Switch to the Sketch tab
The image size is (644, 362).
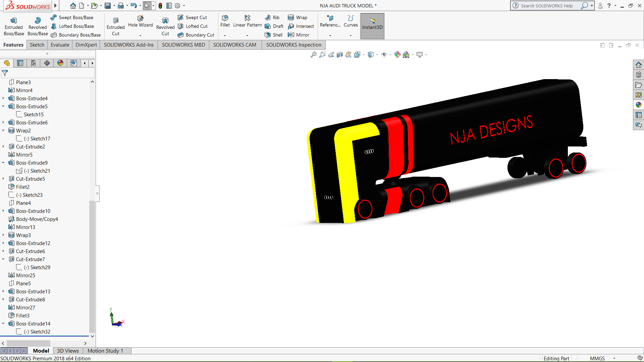point(37,45)
